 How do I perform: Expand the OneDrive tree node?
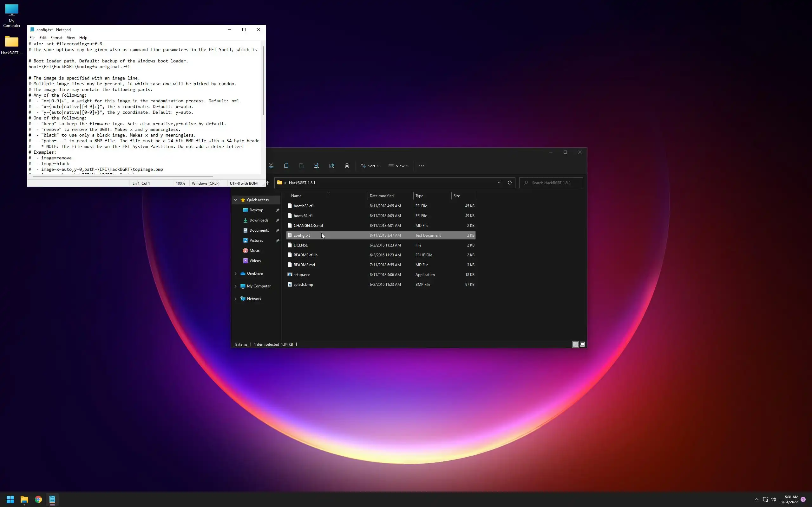point(236,273)
